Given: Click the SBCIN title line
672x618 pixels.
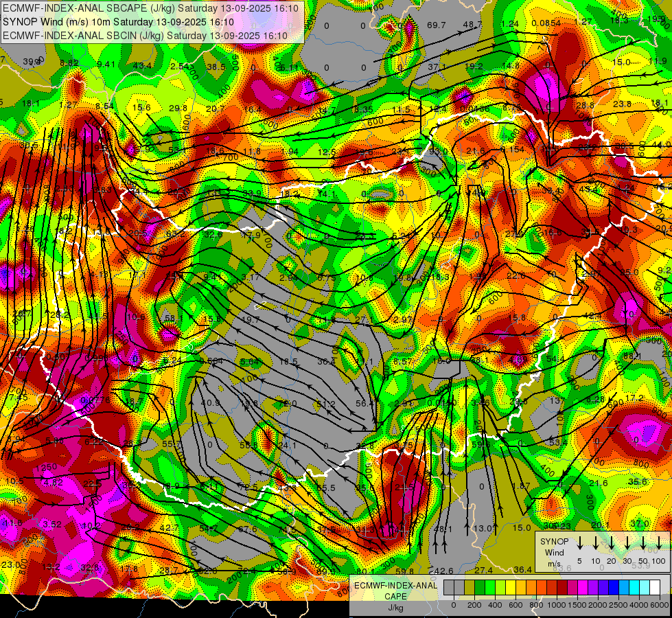Looking at the screenshot, I should click(145, 36).
